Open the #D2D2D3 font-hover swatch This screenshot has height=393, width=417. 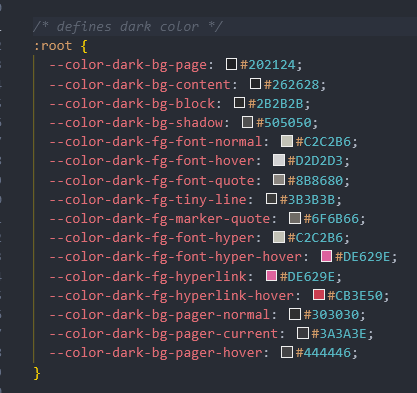279,160
